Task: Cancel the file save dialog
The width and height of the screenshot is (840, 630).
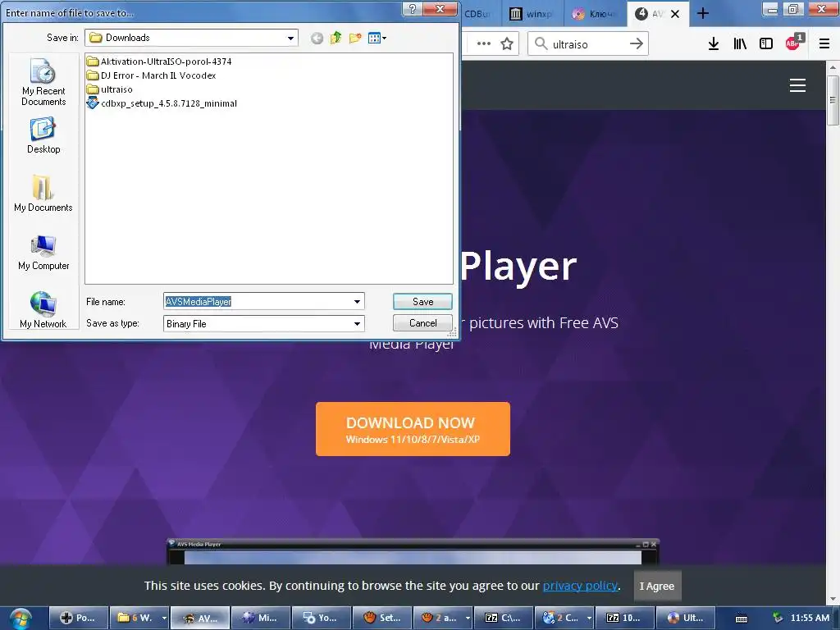Action: click(422, 323)
